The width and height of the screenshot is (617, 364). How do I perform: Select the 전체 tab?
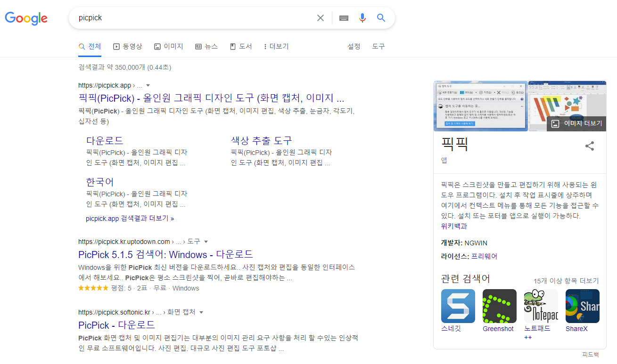pos(90,47)
